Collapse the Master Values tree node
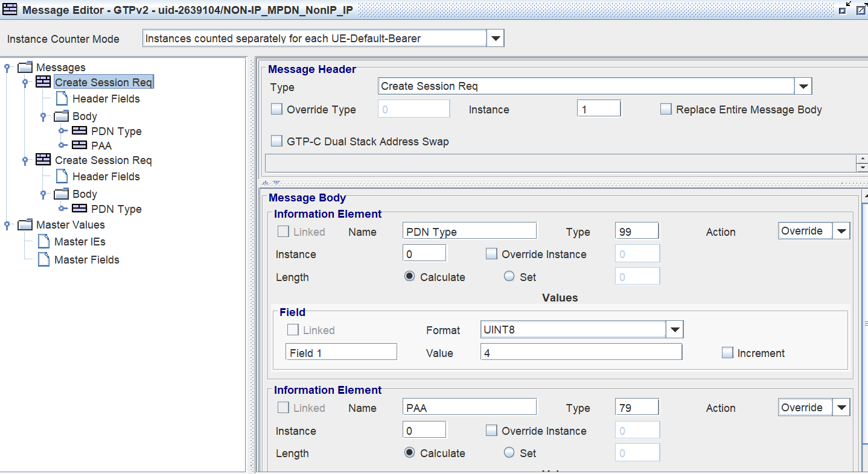The image size is (868, 474). 7,225
